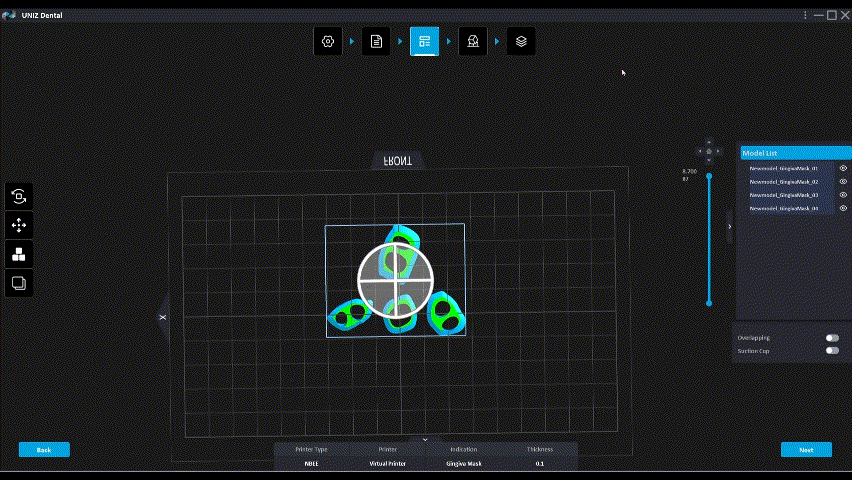Viewport: 852px width, 480px height.
Task: Go to the file import workflow step
Action: (376, 41)
